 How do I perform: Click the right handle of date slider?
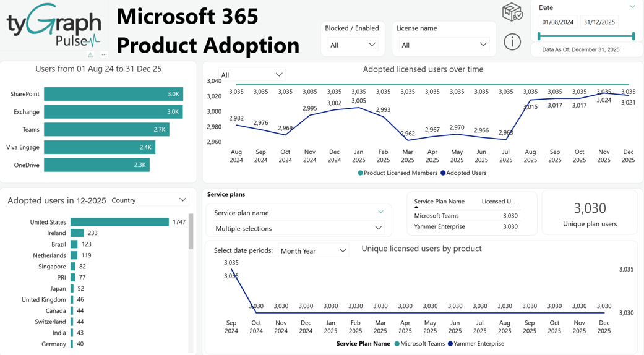coord(633,36)
